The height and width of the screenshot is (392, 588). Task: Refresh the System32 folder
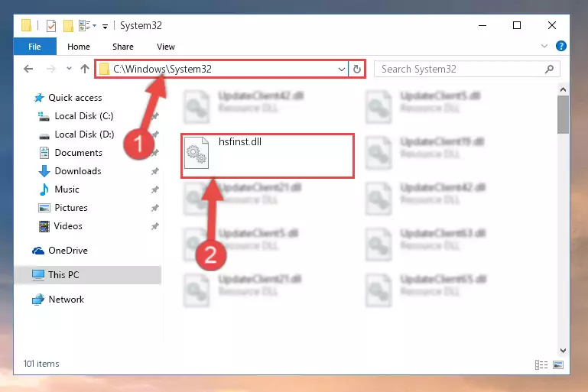[x=356, y=69]
